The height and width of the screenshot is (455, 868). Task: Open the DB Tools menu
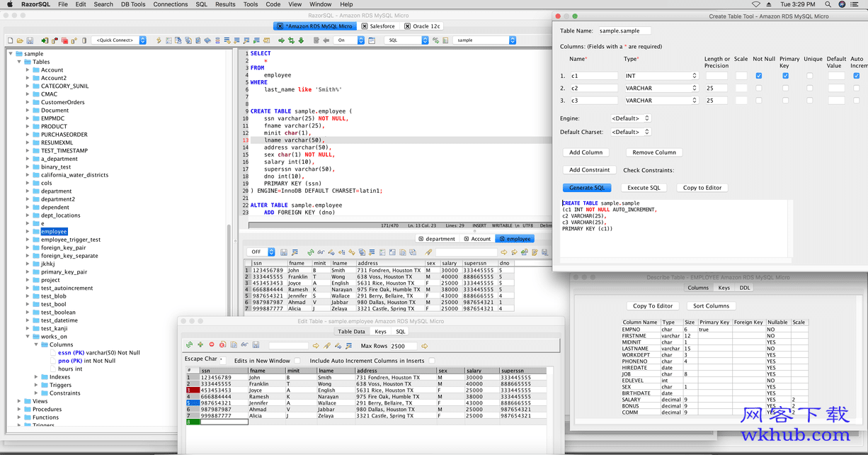point(133,4)
